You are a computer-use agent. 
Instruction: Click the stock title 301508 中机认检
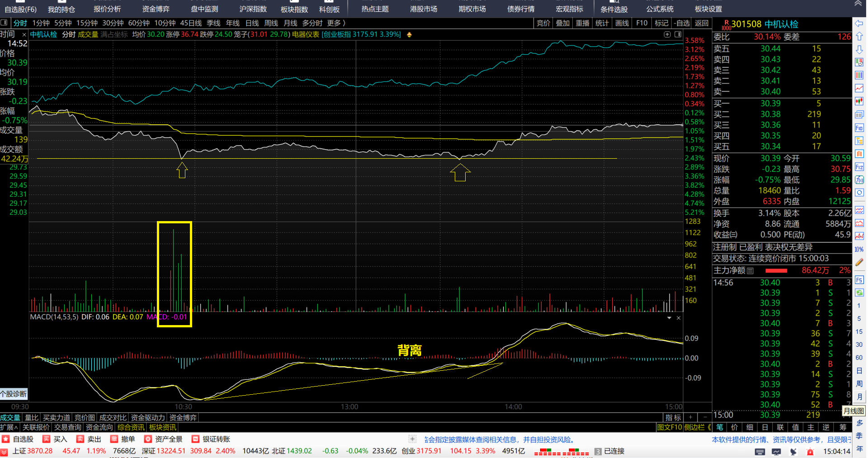[764, 24]
